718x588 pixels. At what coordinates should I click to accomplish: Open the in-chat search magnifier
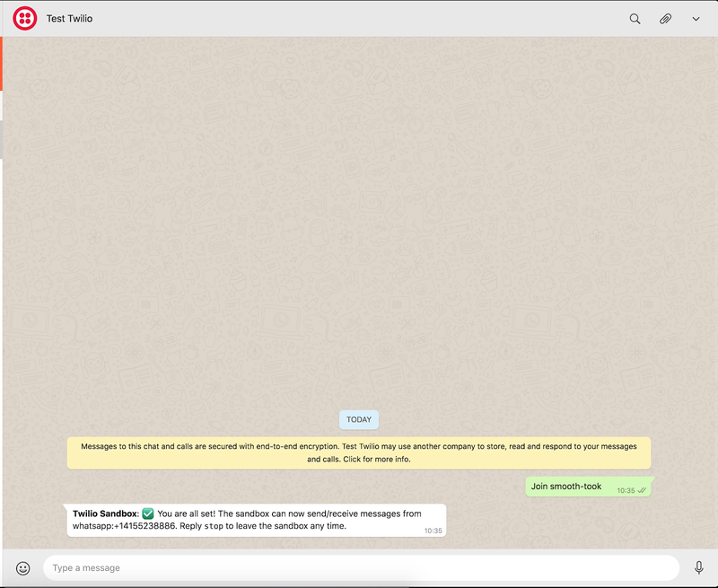tap(635, 17)
